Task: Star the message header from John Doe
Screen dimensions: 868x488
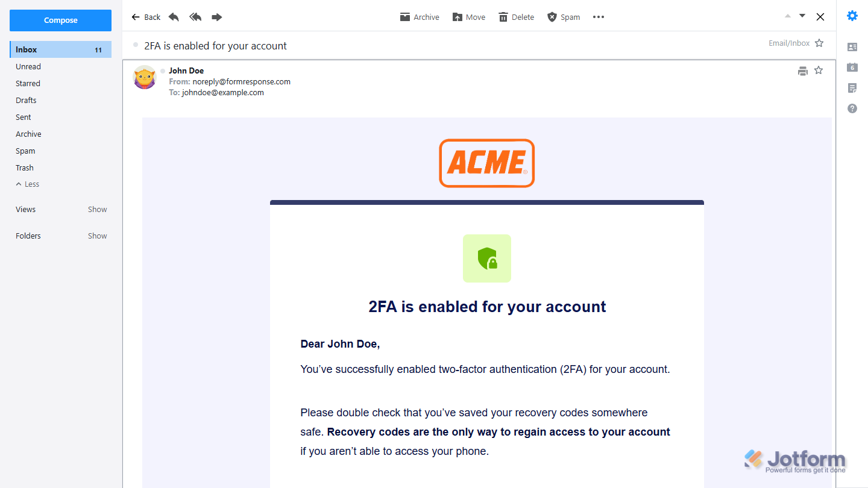Action: pyautogui.click(x=819, y=70)
